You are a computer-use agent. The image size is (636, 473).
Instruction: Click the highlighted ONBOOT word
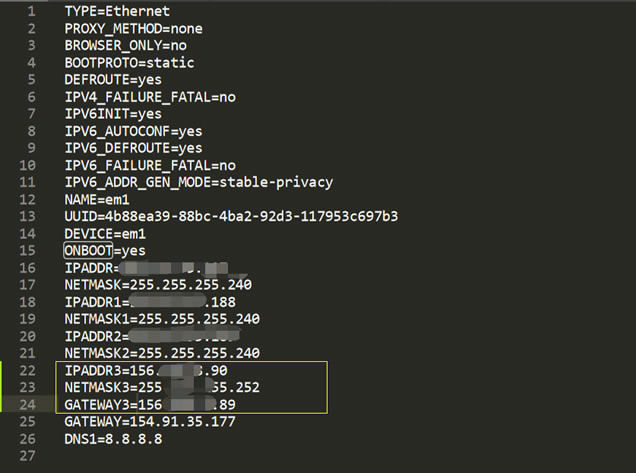[88, 251]
